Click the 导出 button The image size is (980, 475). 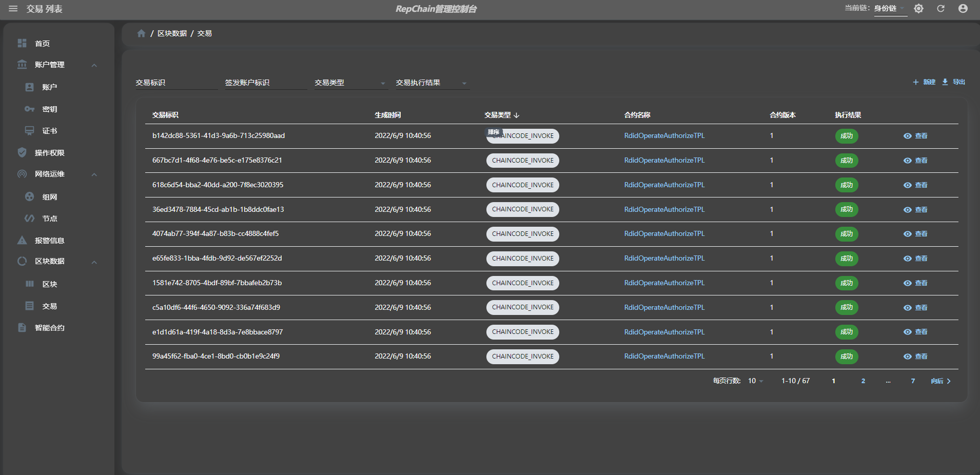click(953, 82)
